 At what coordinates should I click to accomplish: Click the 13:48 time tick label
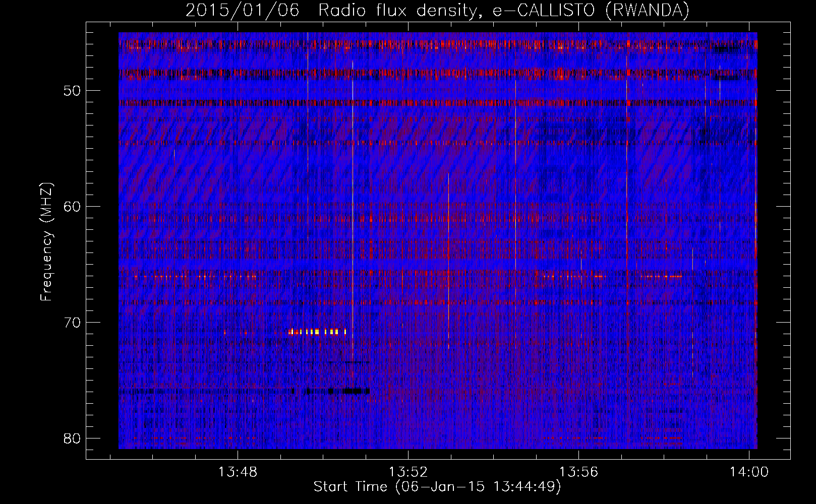pyautogui.click(x=238, y=472)
